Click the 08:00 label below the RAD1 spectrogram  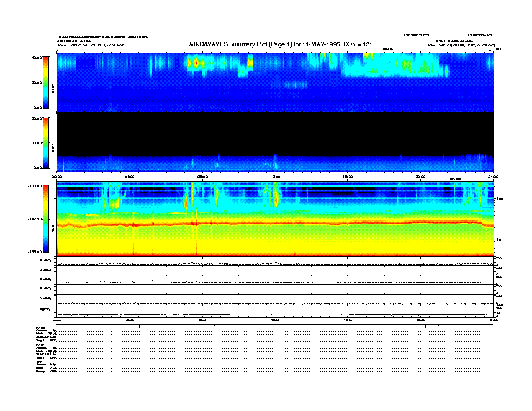click(202, 177)
